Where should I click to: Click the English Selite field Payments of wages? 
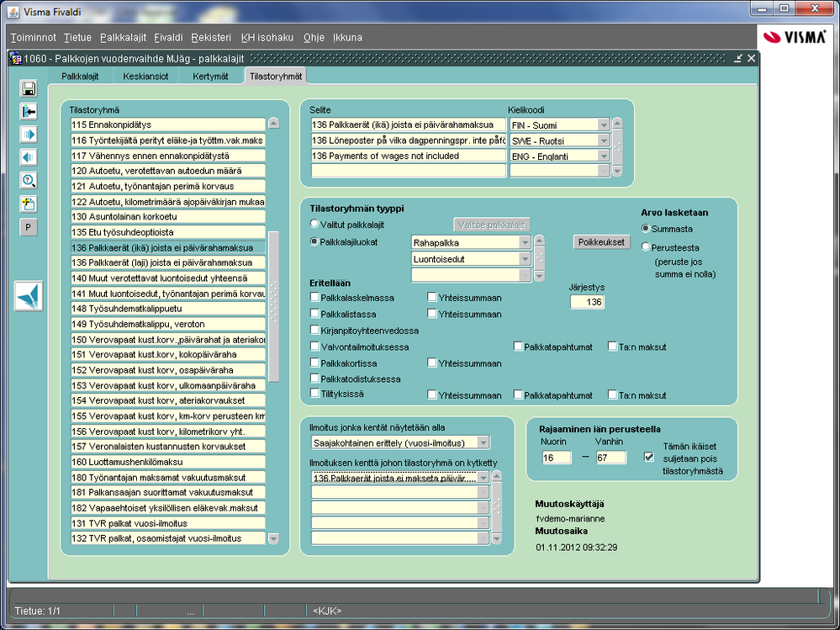[408, 156]
